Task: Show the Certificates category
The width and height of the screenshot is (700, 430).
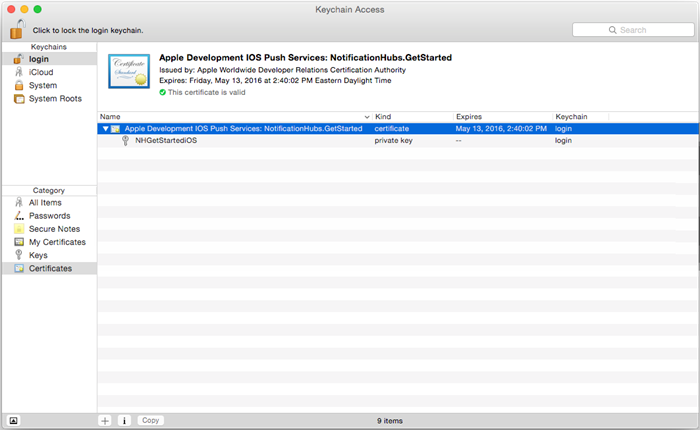Action: click(x=49, y=268)
